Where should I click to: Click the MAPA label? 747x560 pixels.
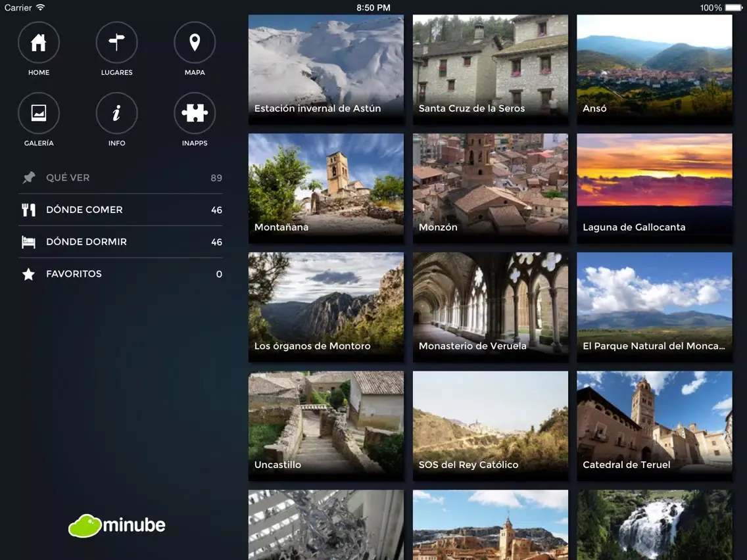[x=195, y=72]
